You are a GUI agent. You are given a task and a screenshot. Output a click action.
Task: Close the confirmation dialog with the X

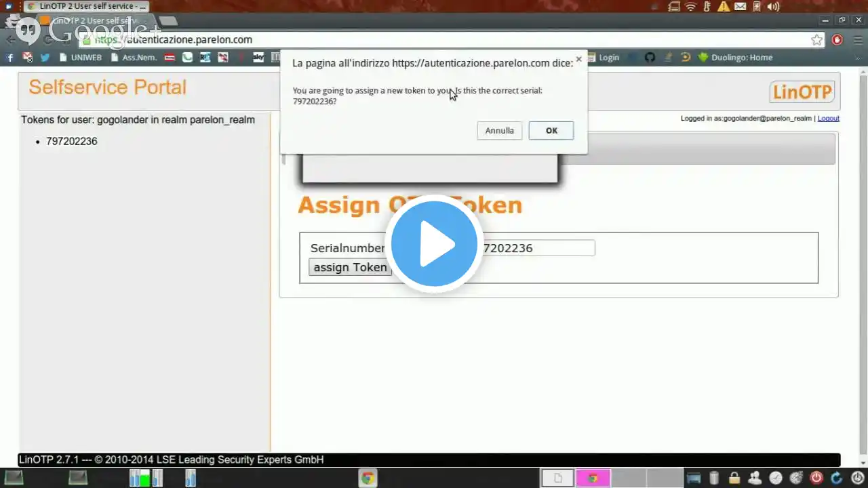click(578, 59)
